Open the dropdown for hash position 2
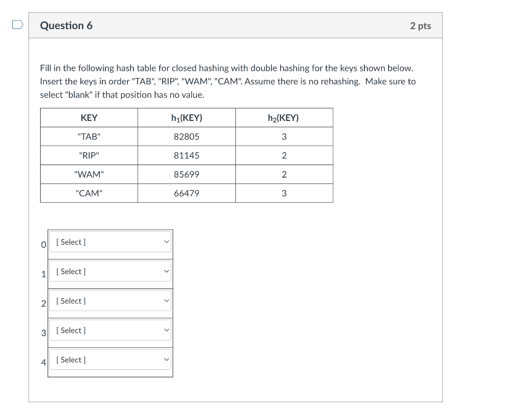Image resolution: width=514 pixels, height=420 pixels. click(110, 301)
